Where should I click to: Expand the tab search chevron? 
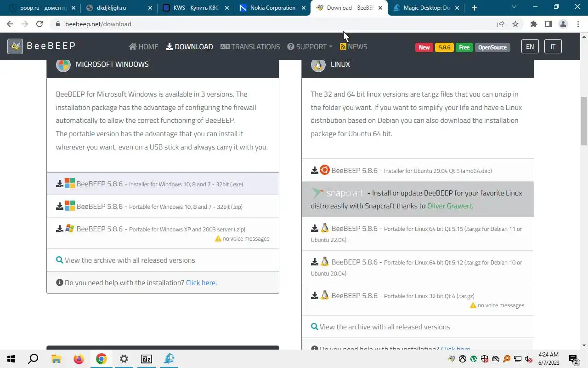point(514,7)
